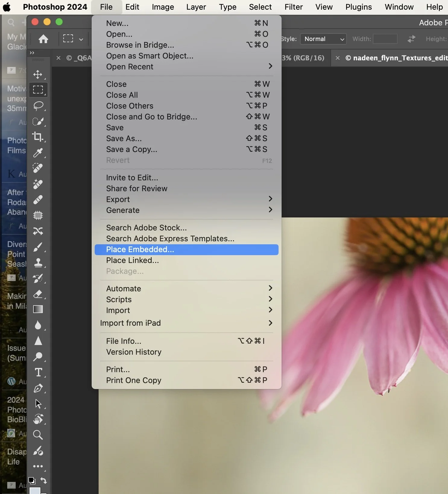Select the Eraser tool
The width and height of the screenshot is (448, 494).
tap(38, 294)
